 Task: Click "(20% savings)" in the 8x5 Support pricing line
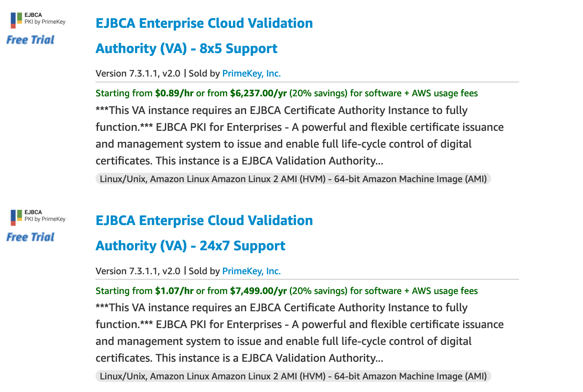coord(318,93)
